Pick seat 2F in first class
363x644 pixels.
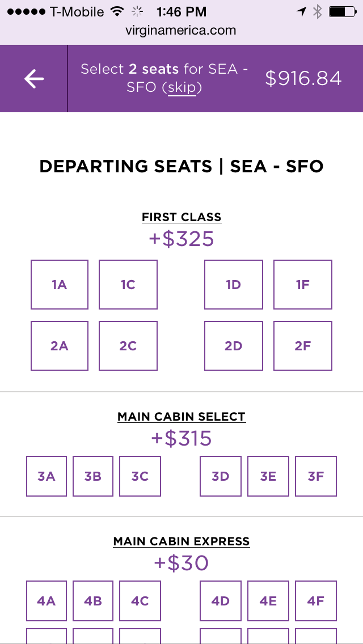[302, 346]
